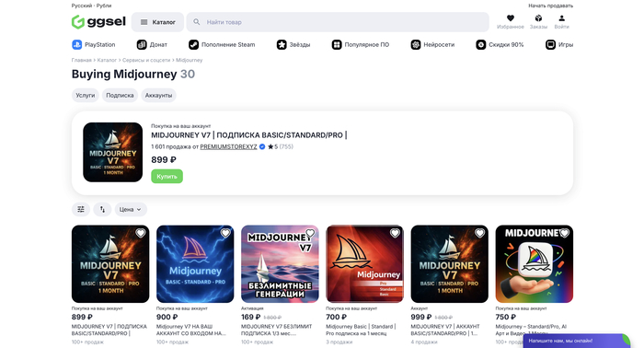Click the Скидки 90% icon
Screen dimensions: 644x348
click(481, 45)
